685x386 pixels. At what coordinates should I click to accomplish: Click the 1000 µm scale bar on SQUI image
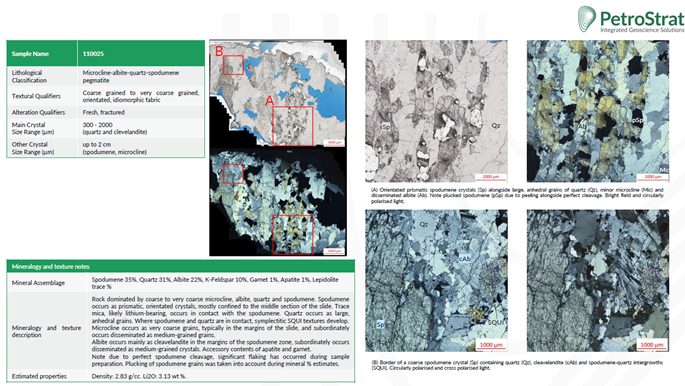[491, 345]
